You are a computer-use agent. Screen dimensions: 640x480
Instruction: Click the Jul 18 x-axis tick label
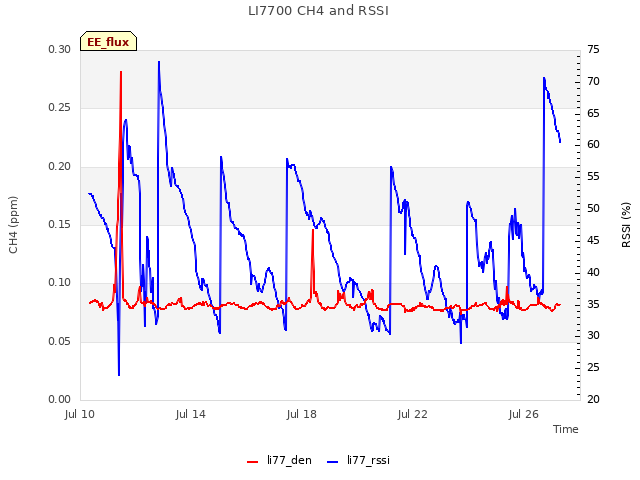(302, 414)
